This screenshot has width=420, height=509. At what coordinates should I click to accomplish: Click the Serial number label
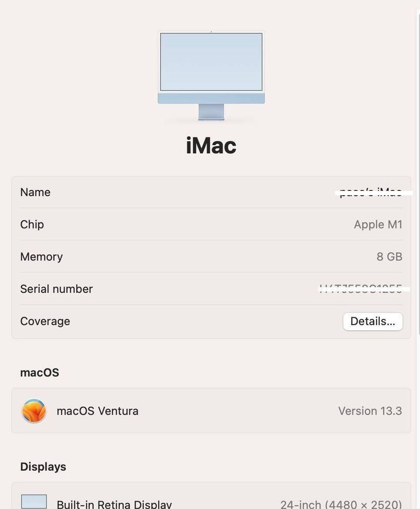click(56, 289)
